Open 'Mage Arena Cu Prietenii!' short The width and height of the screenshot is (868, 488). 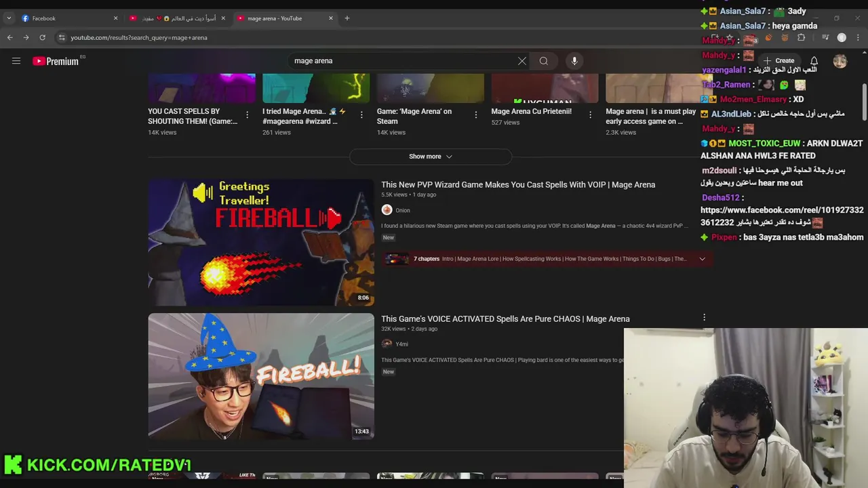point(532,111)
